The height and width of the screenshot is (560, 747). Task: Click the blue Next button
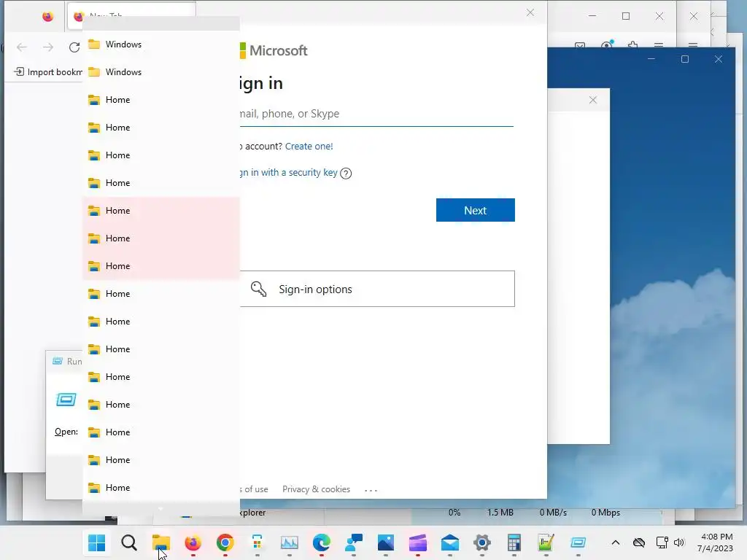pyautogui.click(x=476, y=210)
